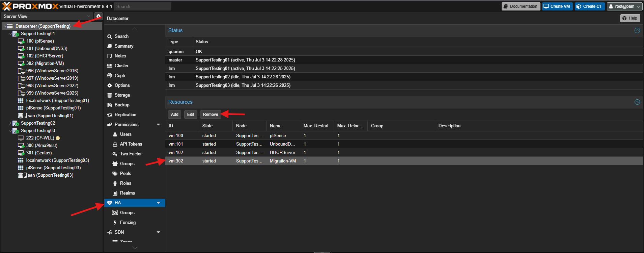The image size is (644, 253).
Task: Focus the top Search field
Action: tap(142, 6)
